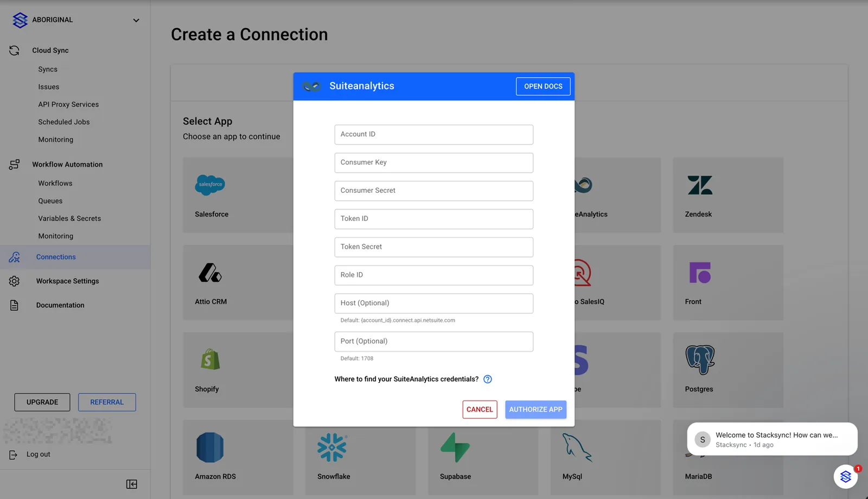Click the credentials help question-mark icon
The width and height of the screenshot is (868, 499).
pos(488,380)
